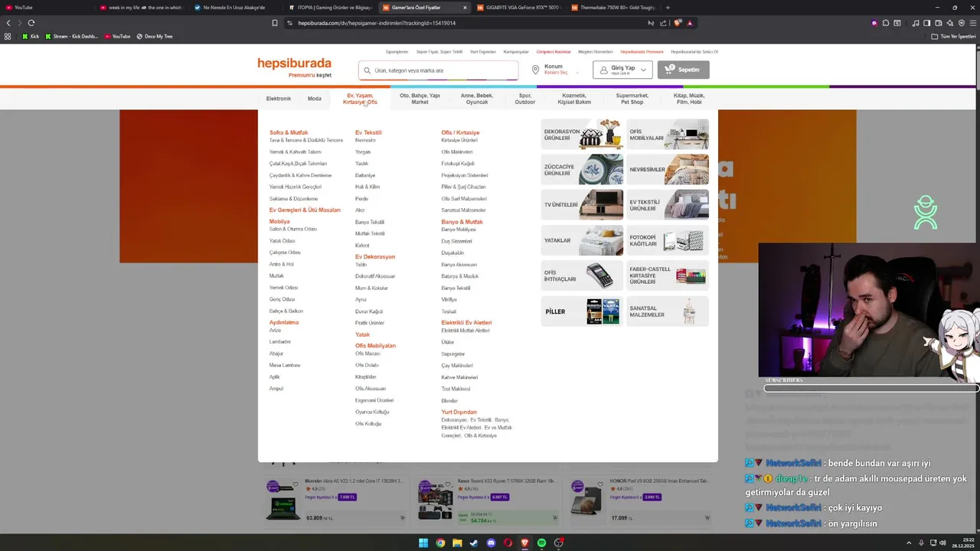Screen dimensions: 980x551
Task: Click the hepsiburada logo
Action: [x=294, y=64]
